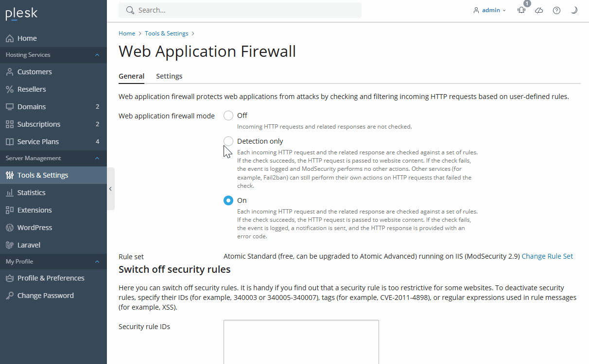Click the Subscriptions count 2

[x=98, y=124]
